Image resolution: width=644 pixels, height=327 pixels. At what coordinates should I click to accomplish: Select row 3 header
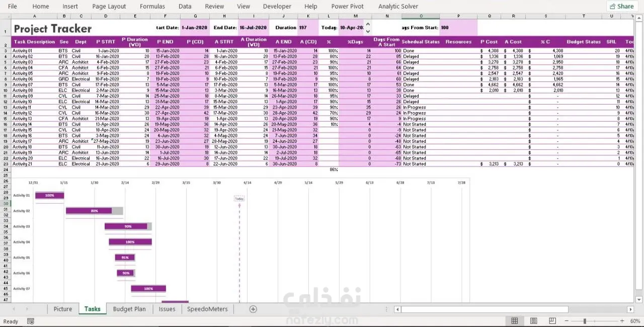pos(6,51)
